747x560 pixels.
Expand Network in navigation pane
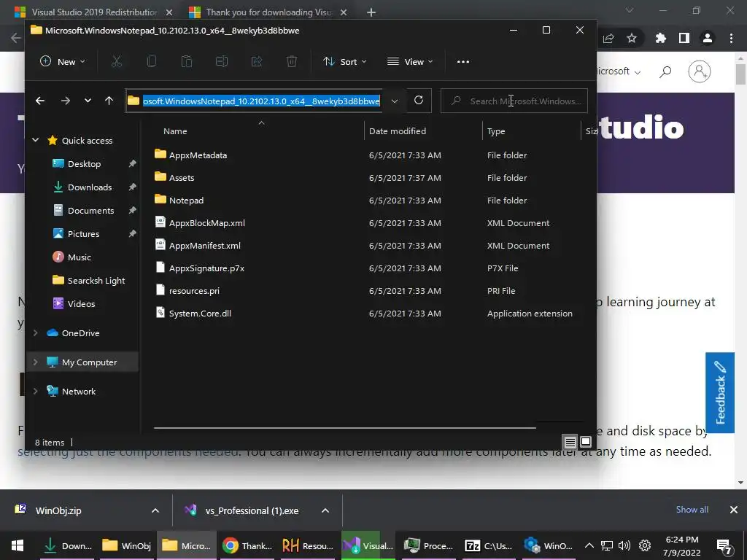coord(35,391)
